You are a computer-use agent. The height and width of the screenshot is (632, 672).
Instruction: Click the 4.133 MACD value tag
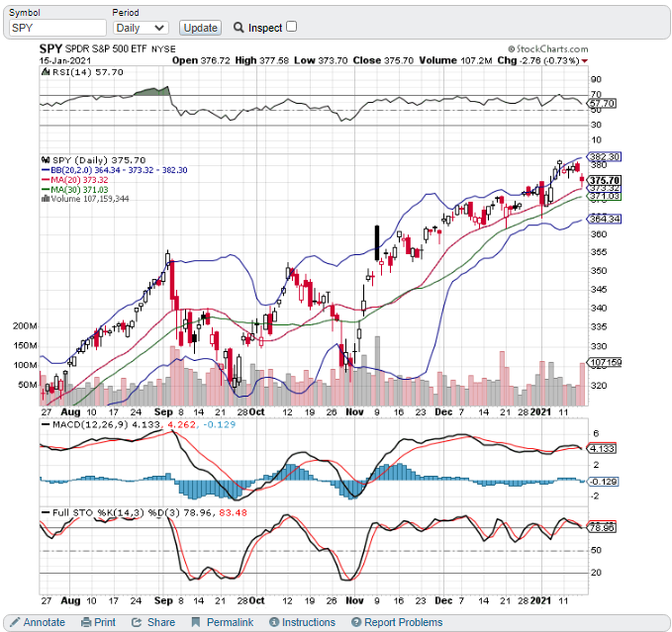(602, 449)
